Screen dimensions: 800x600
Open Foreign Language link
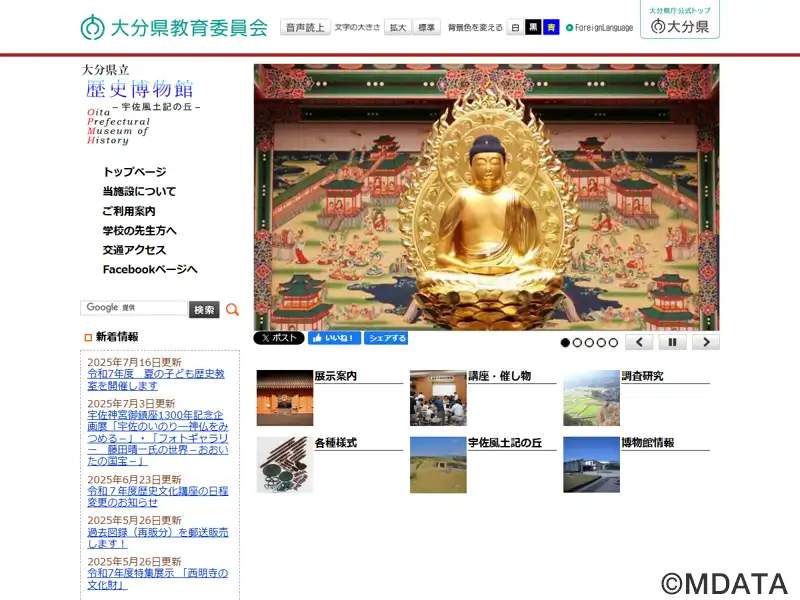(x=600, y=28)
